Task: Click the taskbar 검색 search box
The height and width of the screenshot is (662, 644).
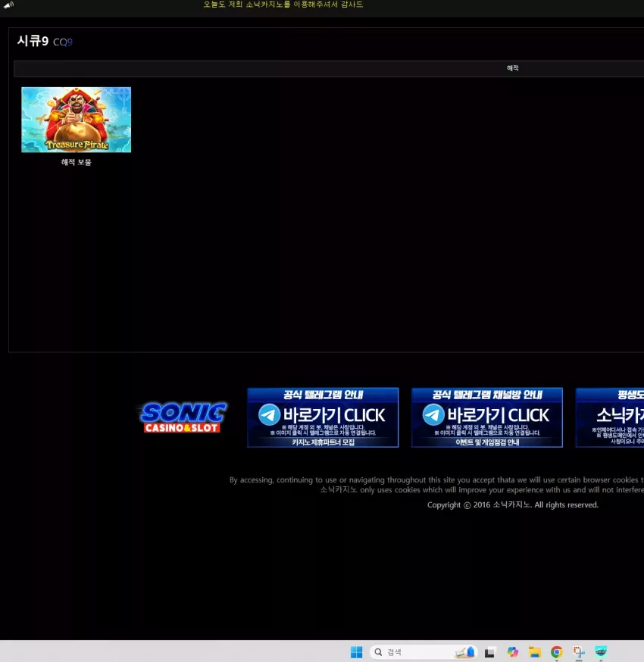Action: [424, 652]
